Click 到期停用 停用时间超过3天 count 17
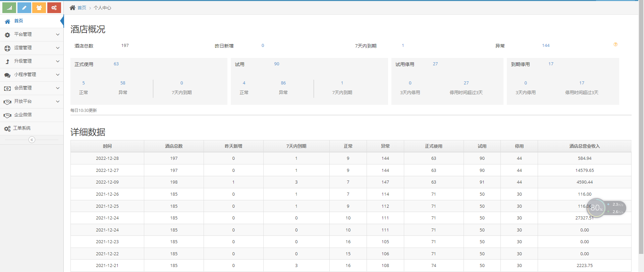The height and width of the screenshot is (272, 644). click(x=582, y=83)
